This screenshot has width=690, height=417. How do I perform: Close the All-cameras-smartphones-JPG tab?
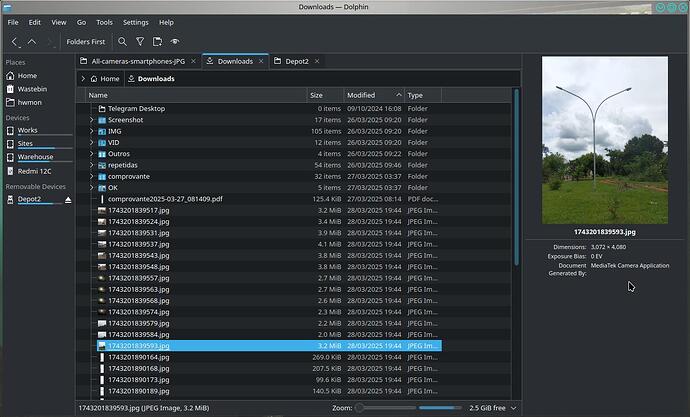click(x=194, y=61)
